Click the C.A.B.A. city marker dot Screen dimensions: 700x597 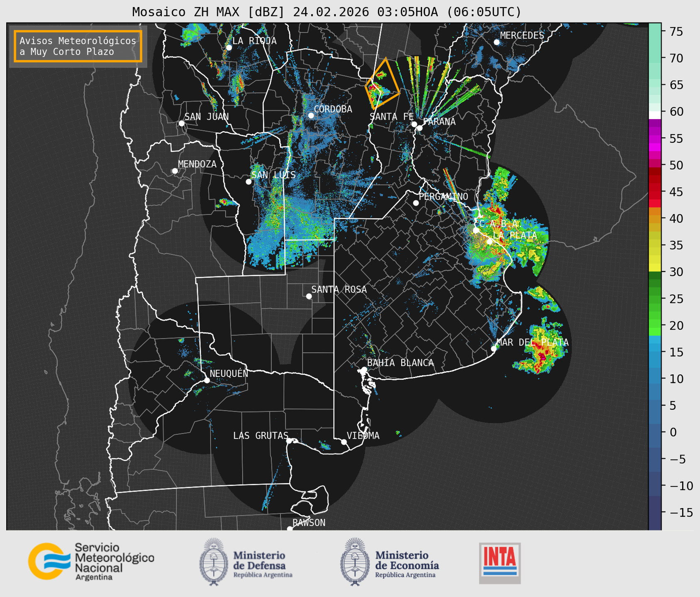click(x=476, y=230)
